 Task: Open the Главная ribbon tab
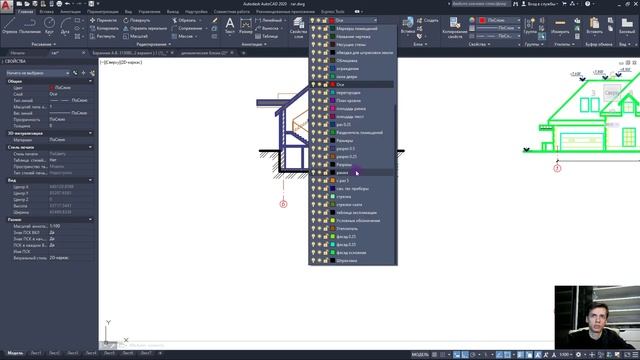click(25, 11)
